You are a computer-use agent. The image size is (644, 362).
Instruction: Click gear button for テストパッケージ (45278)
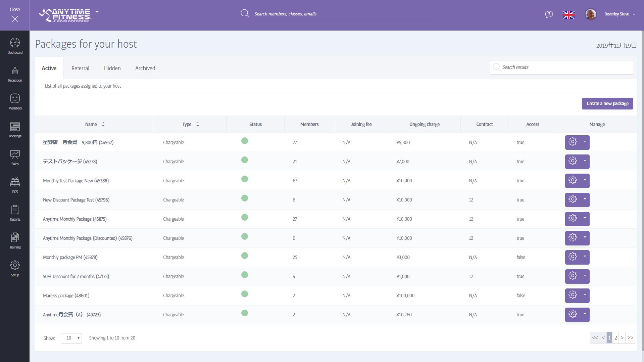[x=573, y=161]
